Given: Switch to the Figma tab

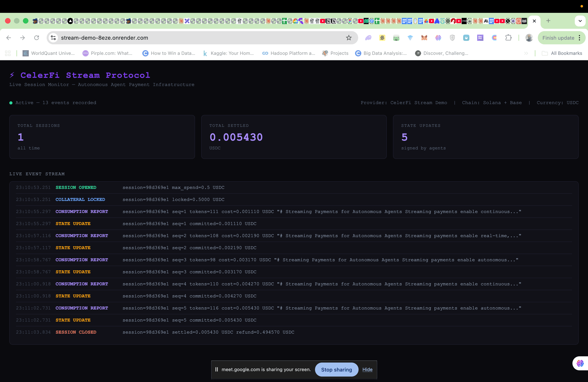Looking at the screenshot, I should coord(350,21).
